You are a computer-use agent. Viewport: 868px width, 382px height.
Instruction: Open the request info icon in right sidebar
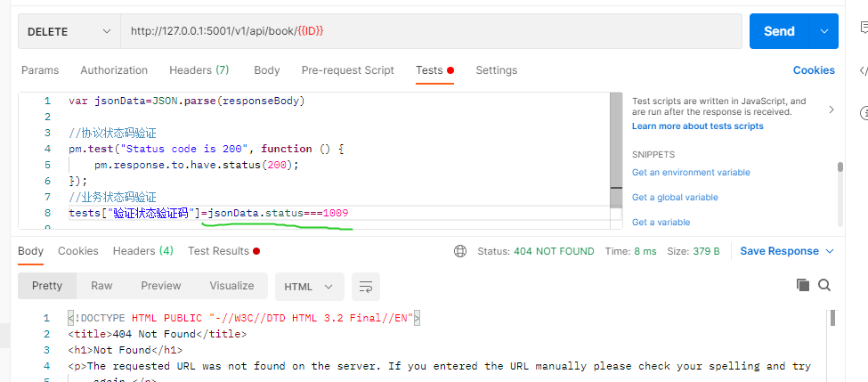(864, 113)
